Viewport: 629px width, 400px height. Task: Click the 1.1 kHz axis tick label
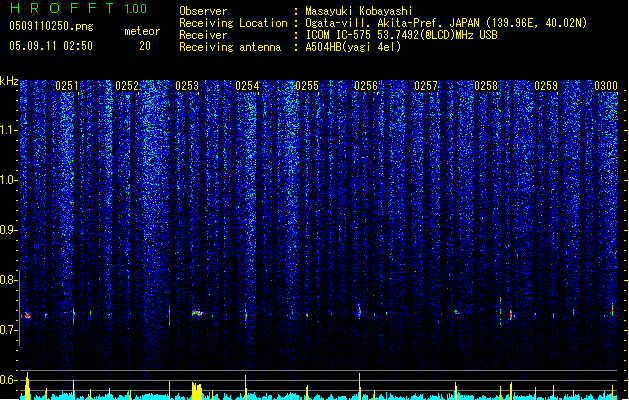click(x=9, y=130)
